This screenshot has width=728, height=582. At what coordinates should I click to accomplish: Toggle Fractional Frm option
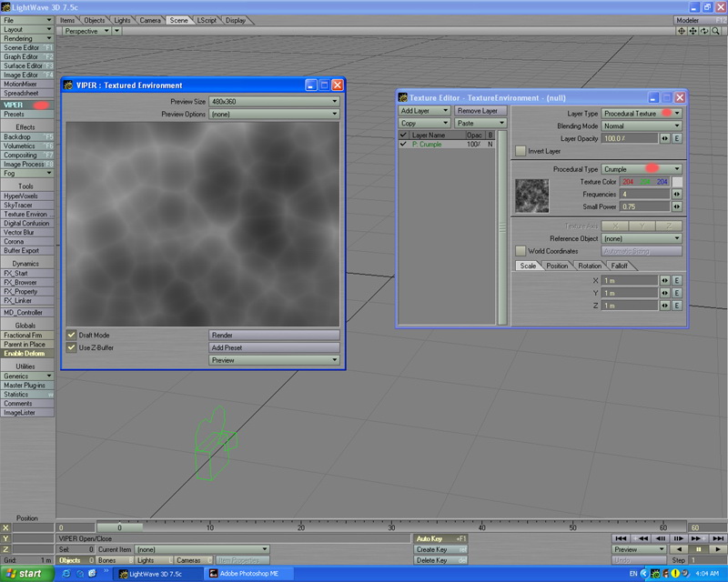[x=27, y=335]
